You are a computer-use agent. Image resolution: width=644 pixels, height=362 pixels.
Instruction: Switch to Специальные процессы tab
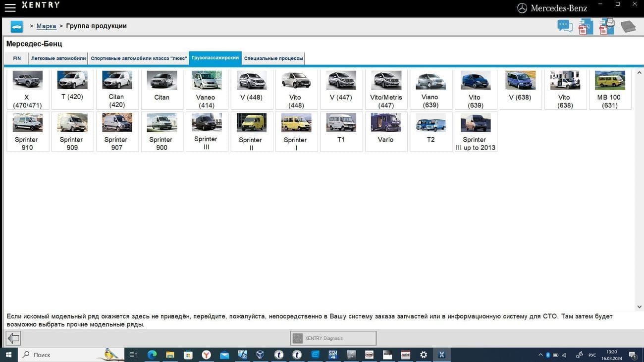pos(273,58)
